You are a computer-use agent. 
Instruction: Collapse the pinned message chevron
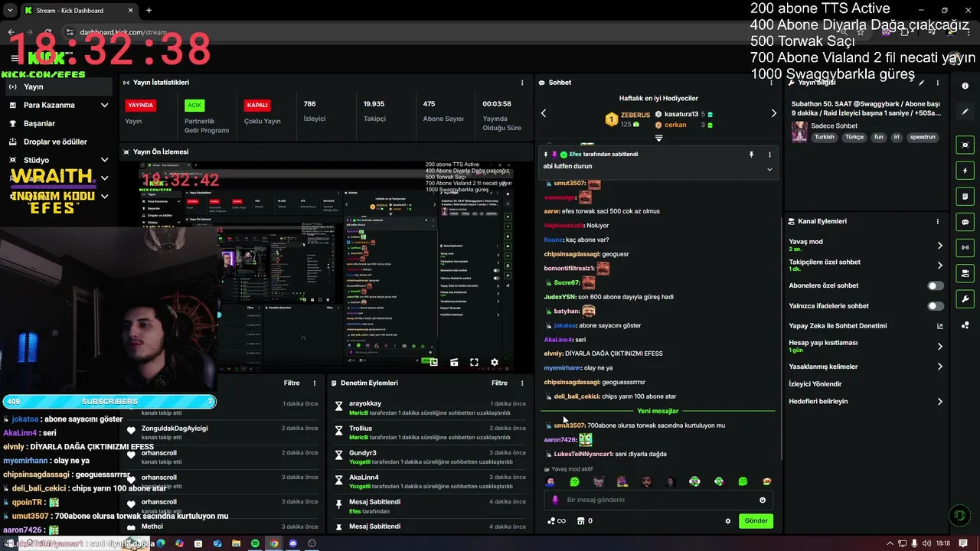pyautogui.click(x=769, y=169)
